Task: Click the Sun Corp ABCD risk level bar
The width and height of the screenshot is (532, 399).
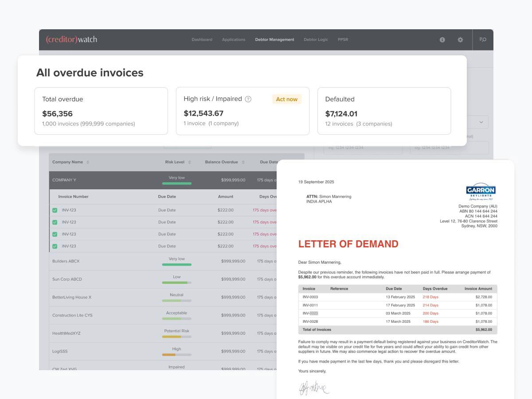Action: click(x=177, y=282)
